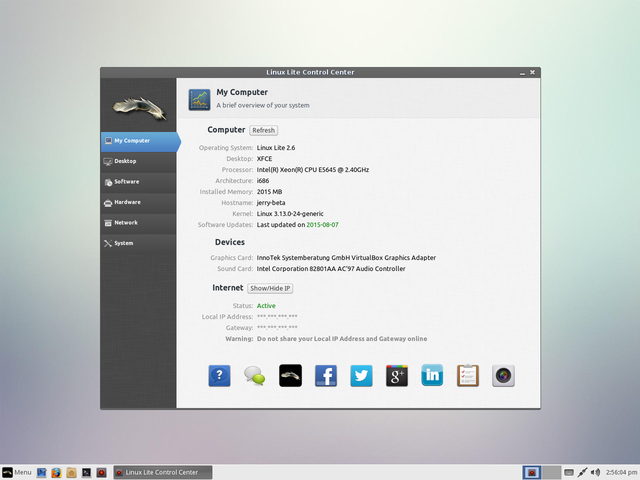Click the 2015 MB installed memory value
This screenshot has width=640, height=480.
point(269,192)
